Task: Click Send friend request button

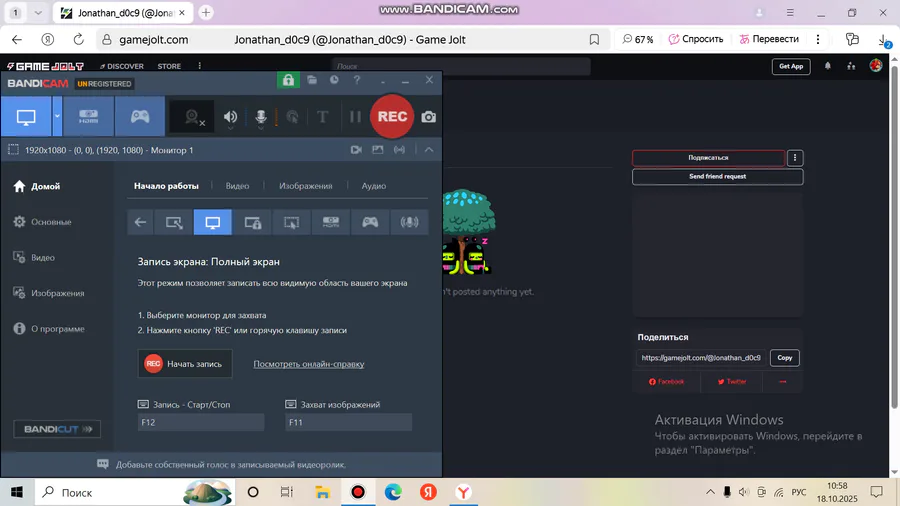Action: tap(717, 177)
